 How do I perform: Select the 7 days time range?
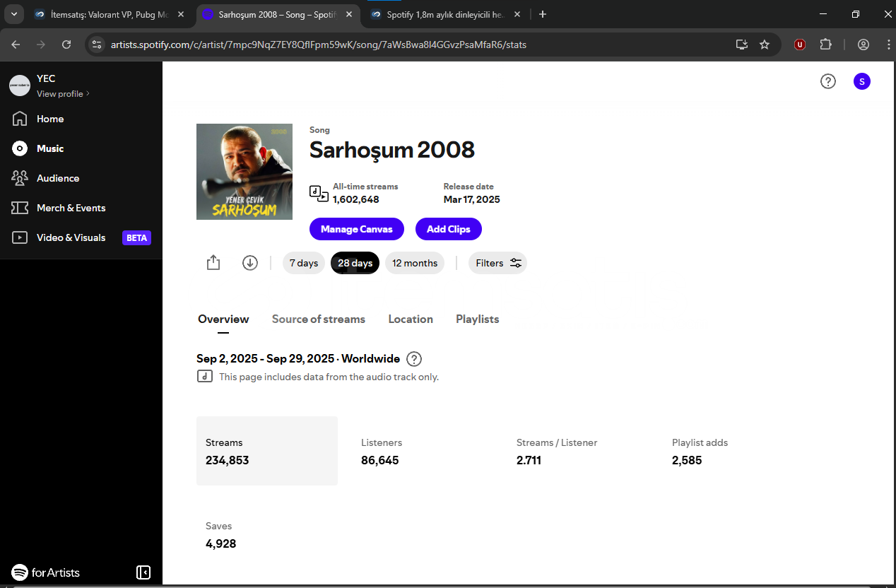click(x=304, y=263)
